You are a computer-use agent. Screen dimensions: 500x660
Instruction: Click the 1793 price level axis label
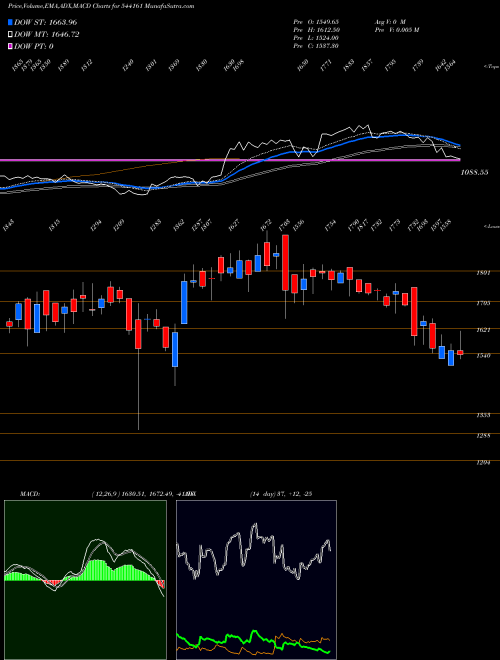[x=483, y=303]
